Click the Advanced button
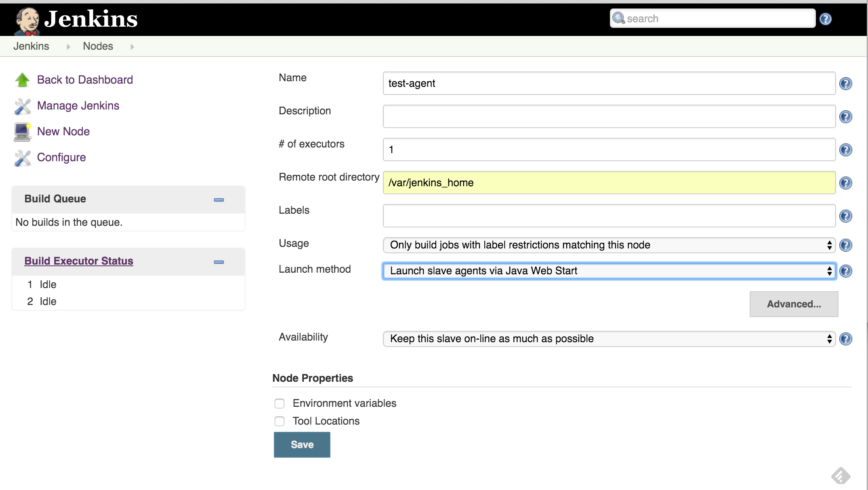The width and height of the screenshot is (868, 490). click(794, 304)
